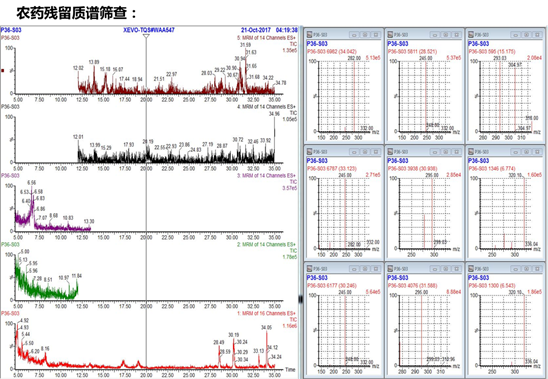548x379 pixels.
Task: Minimize the spectrum window showing scan 6962 (34.042)
Action: coord(354,35)
